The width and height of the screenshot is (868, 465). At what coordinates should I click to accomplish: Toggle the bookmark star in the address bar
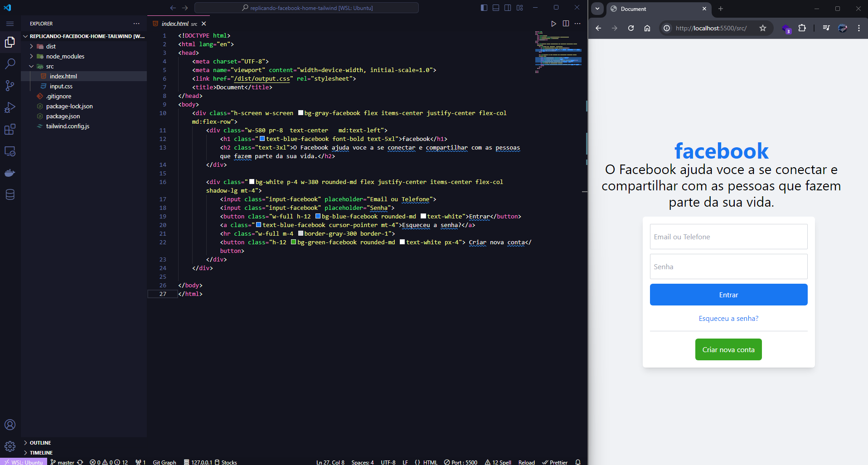pyautogui.click(x=764, y=28)
